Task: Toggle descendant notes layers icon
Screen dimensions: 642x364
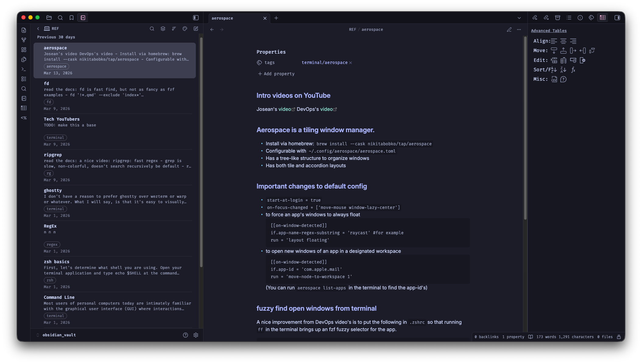Action: click(x=163, y=29)
